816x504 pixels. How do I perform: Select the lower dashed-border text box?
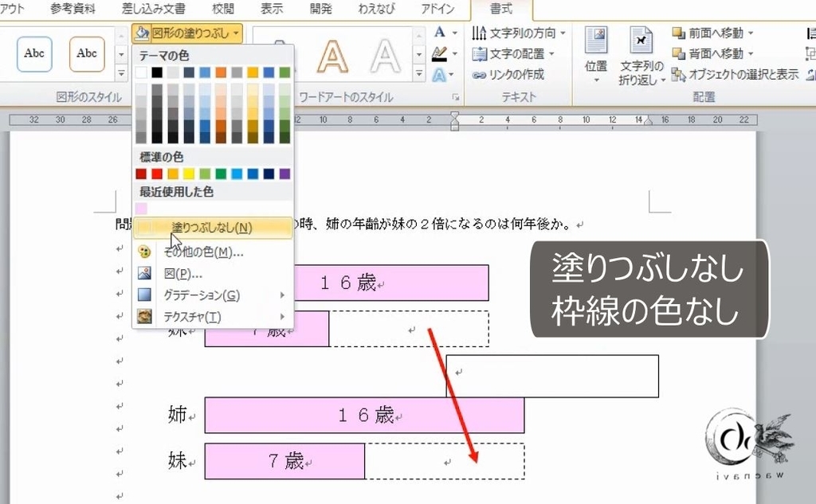[445, 461]
